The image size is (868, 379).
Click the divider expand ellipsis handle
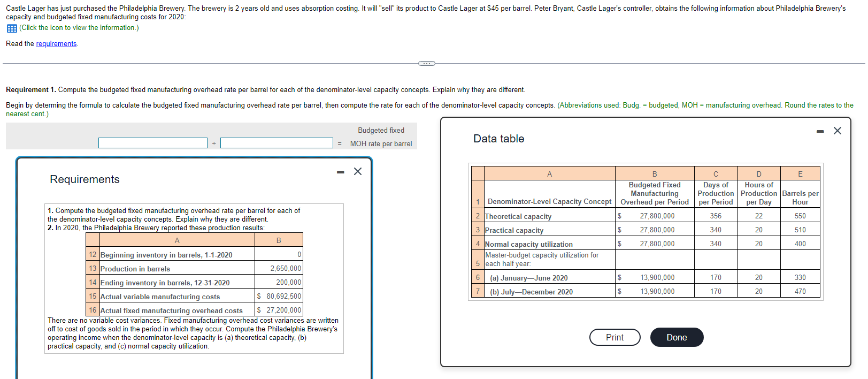[426, 64]
